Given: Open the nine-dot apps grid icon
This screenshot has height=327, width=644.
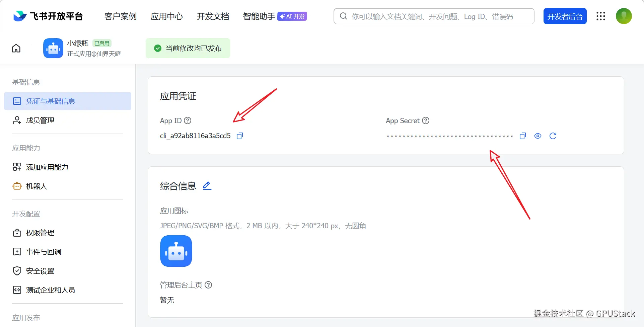Looking at the screenshot, I should (601, 16).
